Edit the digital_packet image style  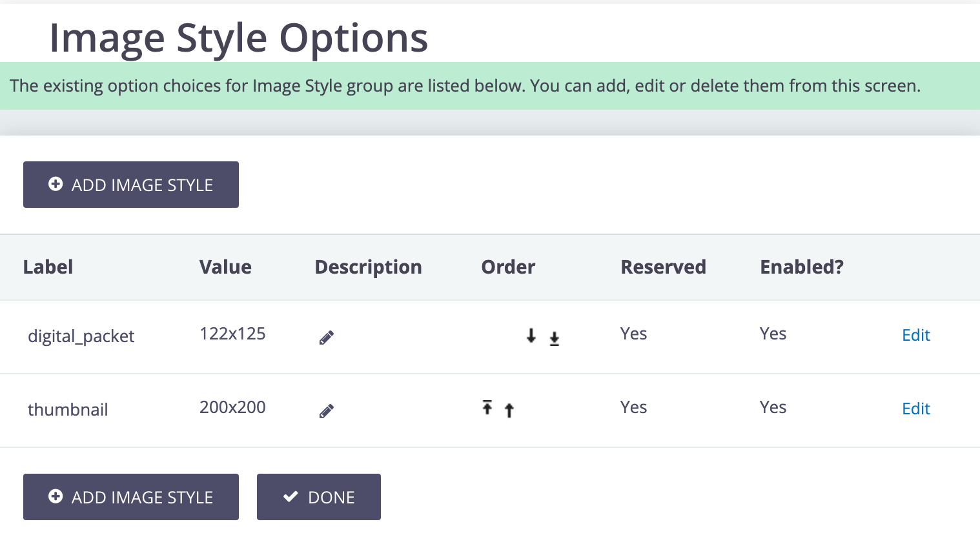915,335
